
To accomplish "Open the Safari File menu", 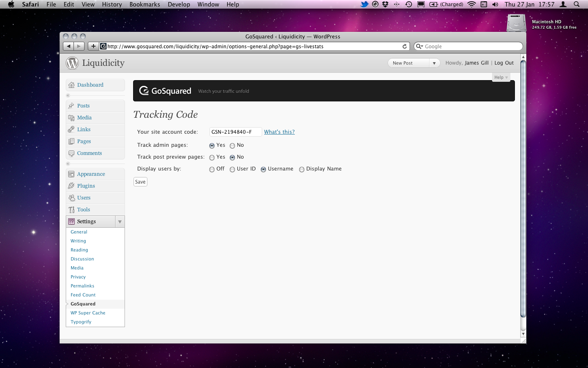I will coord(51,4).
